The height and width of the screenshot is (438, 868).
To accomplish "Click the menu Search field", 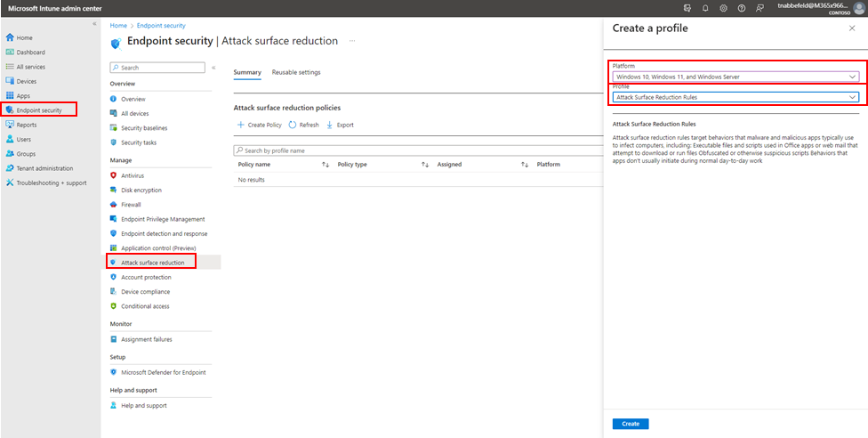I will 157,68.
